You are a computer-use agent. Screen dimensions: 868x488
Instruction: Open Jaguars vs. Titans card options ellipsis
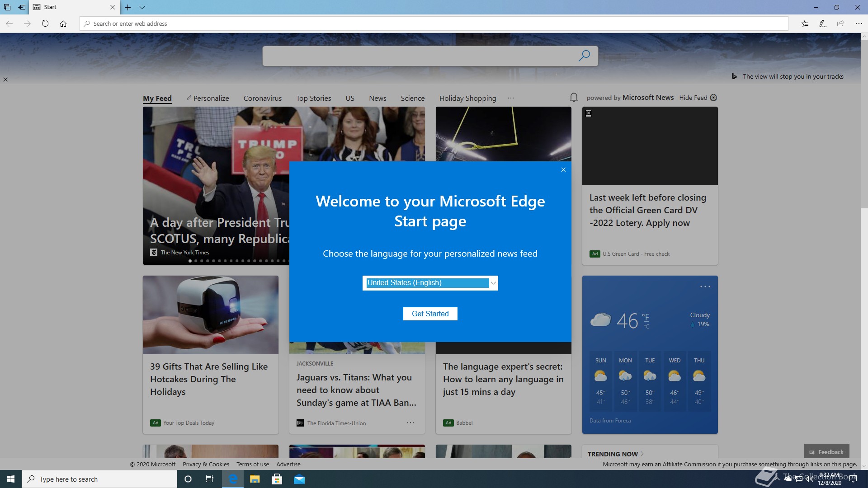coord(410,423)
